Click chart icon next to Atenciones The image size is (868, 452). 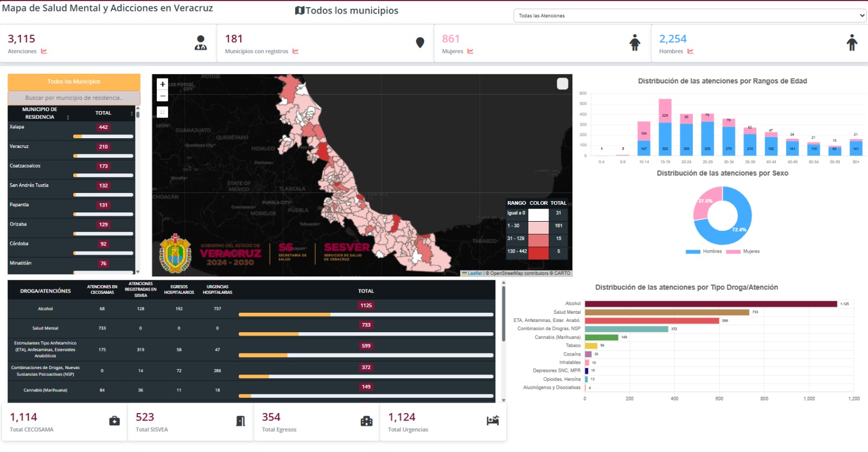[x=44, y=51]
